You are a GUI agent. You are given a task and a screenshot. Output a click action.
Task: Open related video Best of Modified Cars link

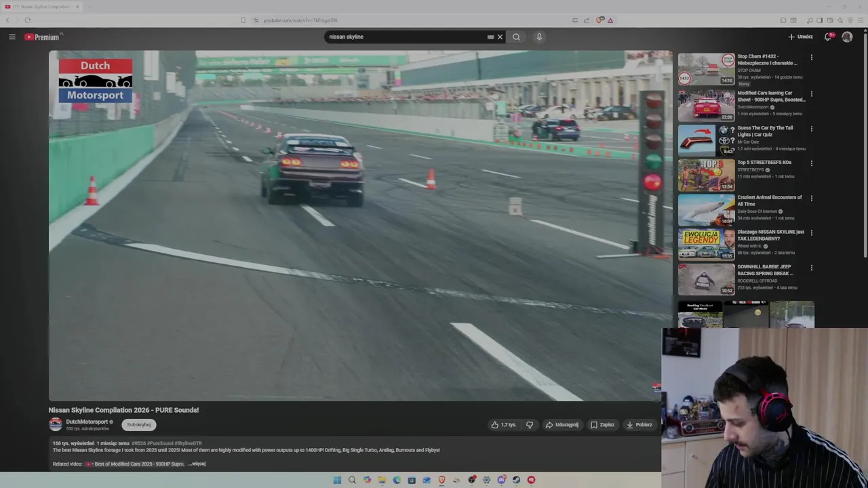click(x=135, y=464)
